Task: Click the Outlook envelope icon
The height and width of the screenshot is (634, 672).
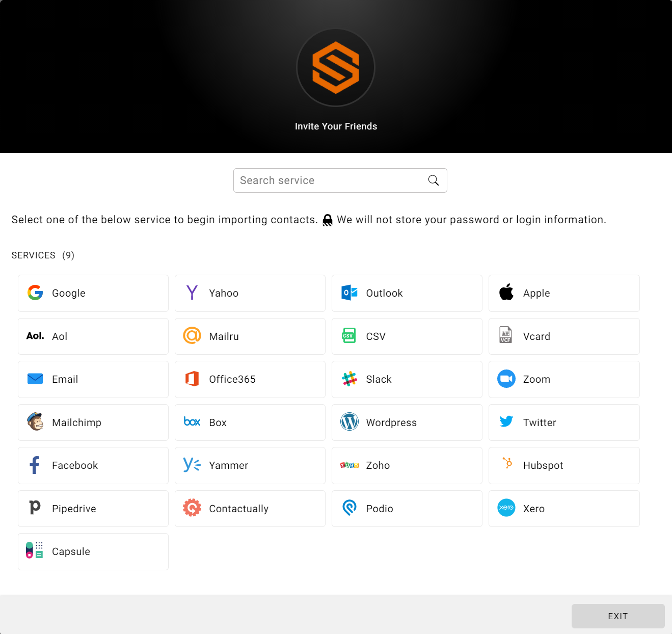Action: click(350, 293)
